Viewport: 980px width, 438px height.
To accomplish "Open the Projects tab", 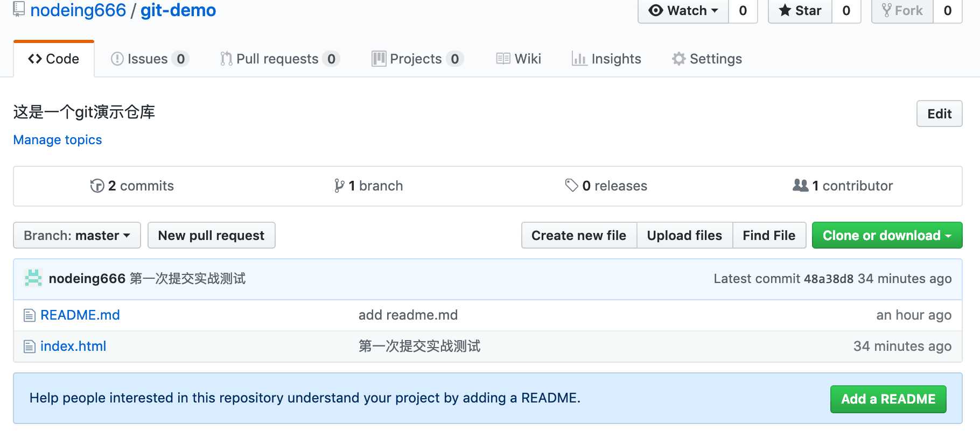I will pos(417,59).
